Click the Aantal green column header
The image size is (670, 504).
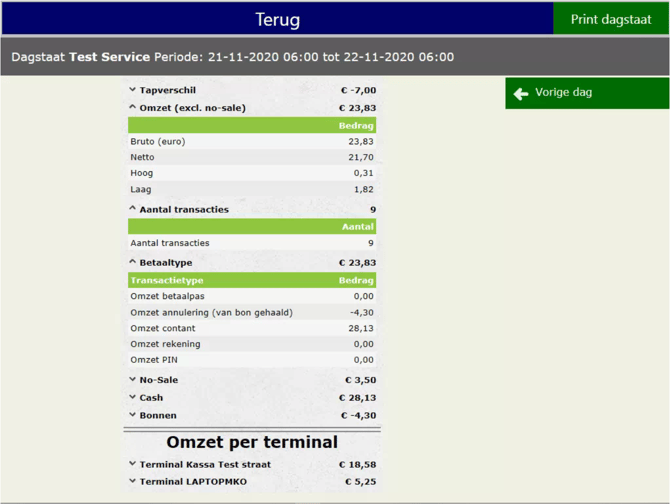(357, 227)
